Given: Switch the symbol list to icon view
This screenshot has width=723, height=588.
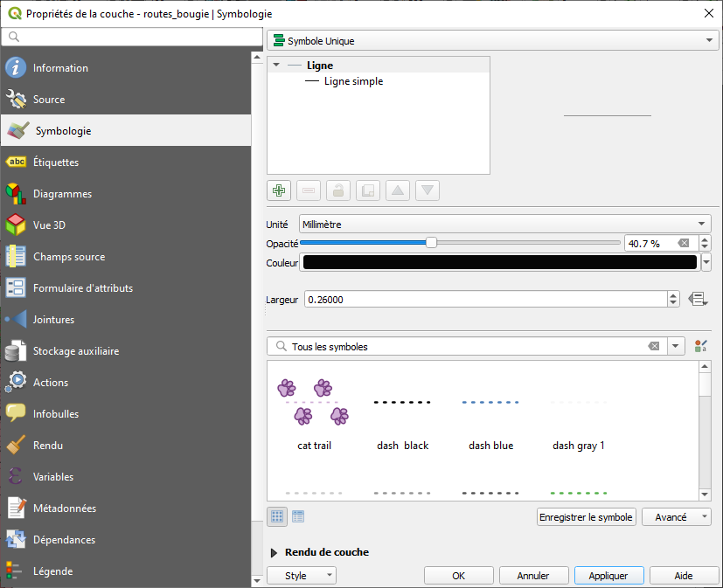Looking at the screenshot, I should point(277,516).
